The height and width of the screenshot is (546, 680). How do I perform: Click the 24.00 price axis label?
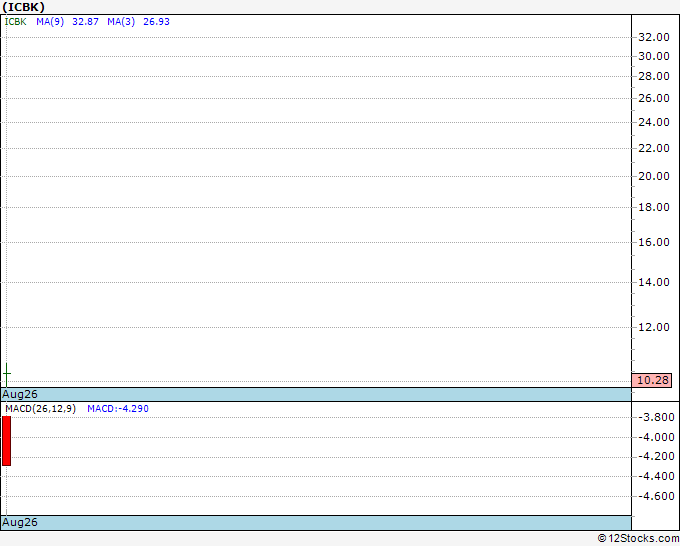coord(654,122)
